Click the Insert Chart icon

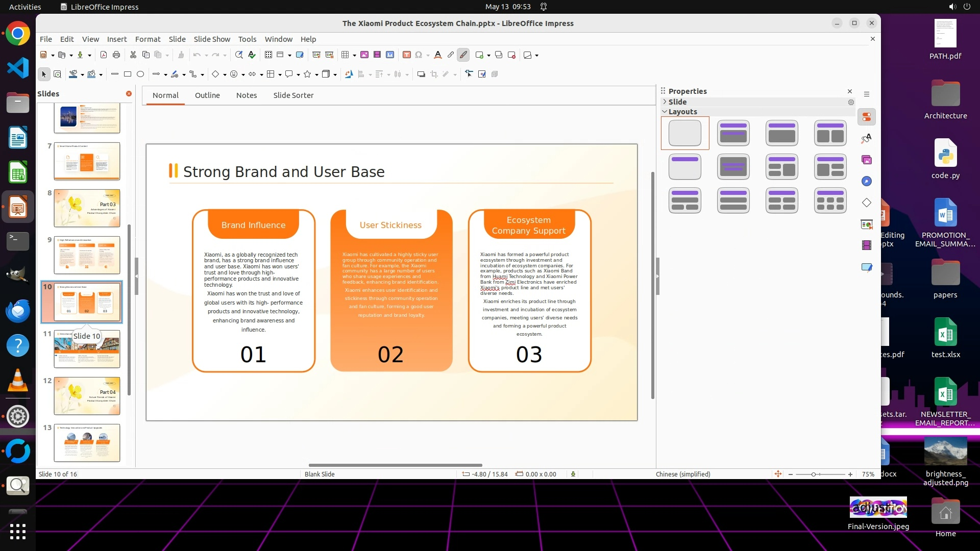390,55
